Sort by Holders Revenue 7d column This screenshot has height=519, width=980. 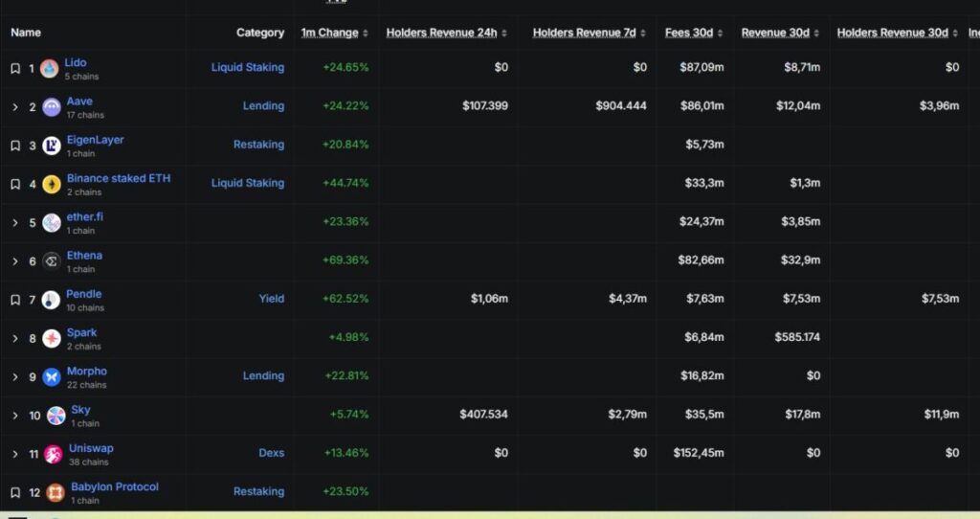click(x=589, y=33)
